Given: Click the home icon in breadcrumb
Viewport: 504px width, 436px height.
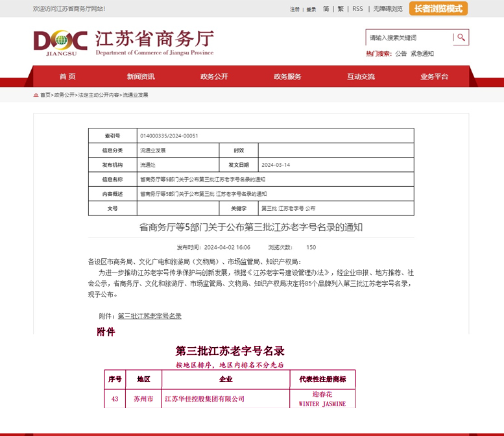Looking at the screenshot, I should pos(36,95).
